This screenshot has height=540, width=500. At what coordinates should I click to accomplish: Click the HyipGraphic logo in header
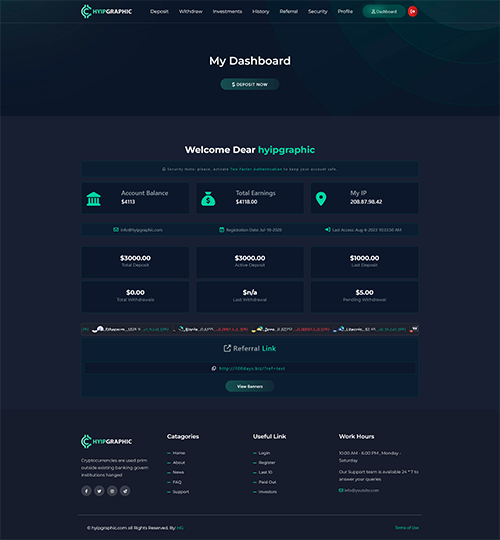[106, 11]
